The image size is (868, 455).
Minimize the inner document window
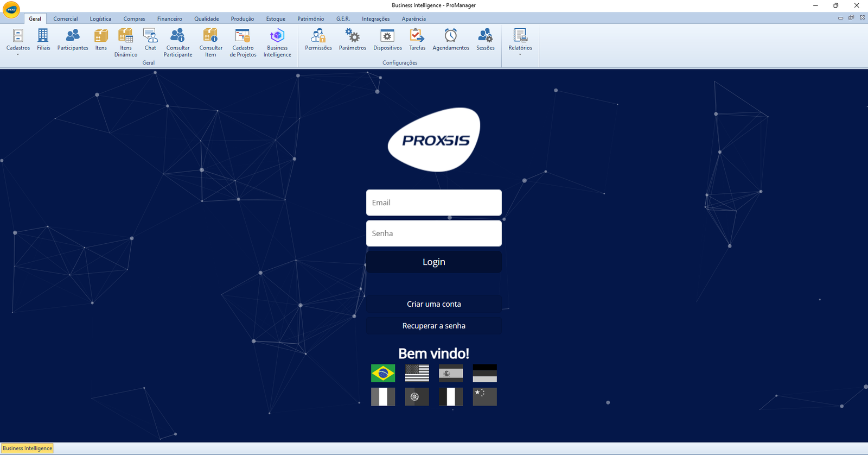click(840, 18)
